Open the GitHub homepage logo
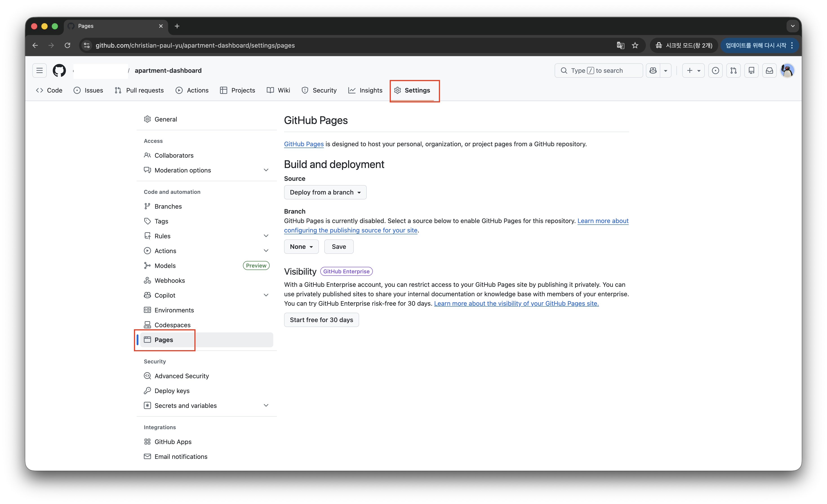The image size is (827, 504). (x=59, y=71)
